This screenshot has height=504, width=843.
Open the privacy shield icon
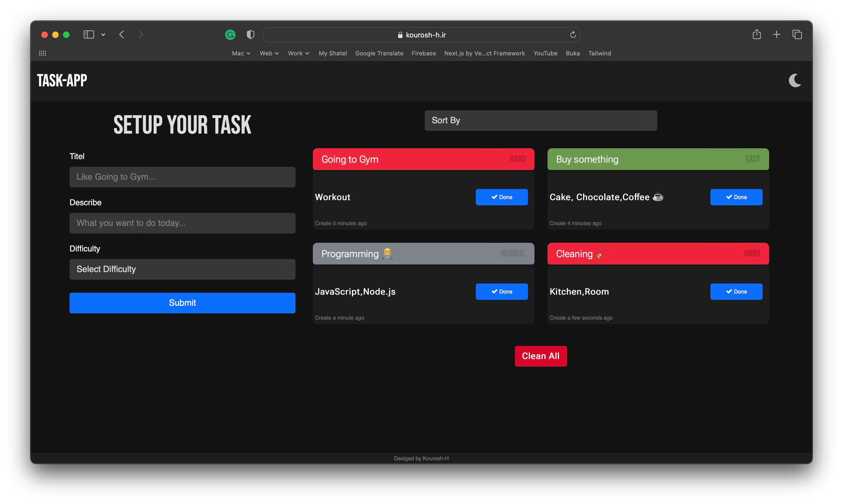[250, 35]
